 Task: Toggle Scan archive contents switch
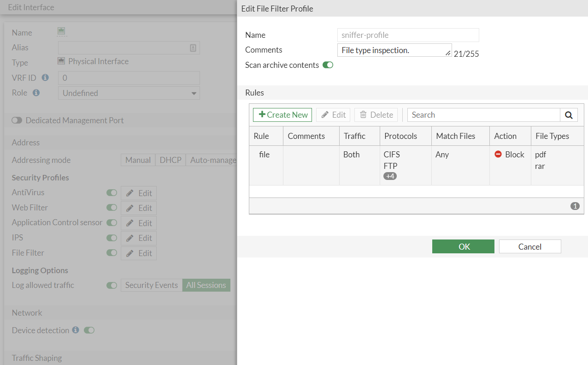[328, 65]
